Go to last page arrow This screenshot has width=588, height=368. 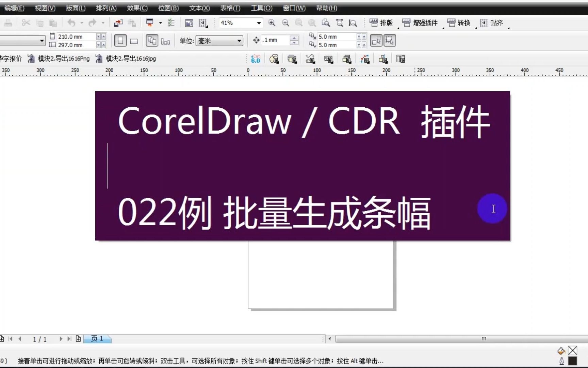69,339
